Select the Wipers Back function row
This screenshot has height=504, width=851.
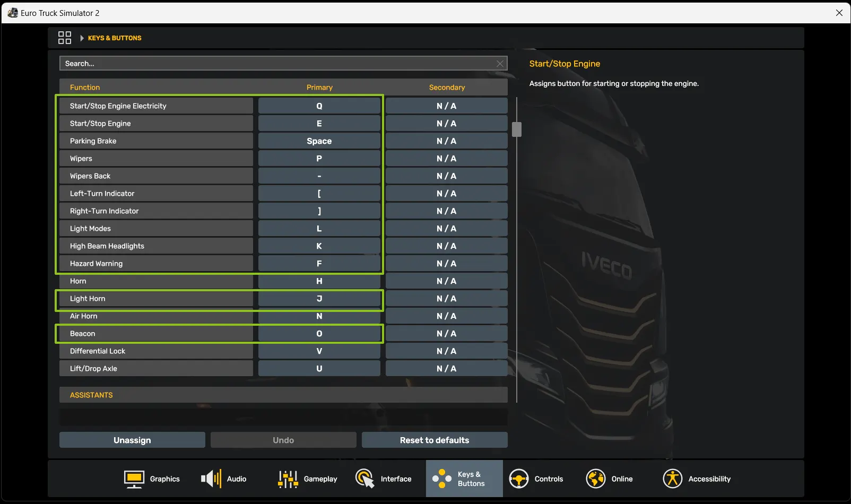[x=156, y=176]
